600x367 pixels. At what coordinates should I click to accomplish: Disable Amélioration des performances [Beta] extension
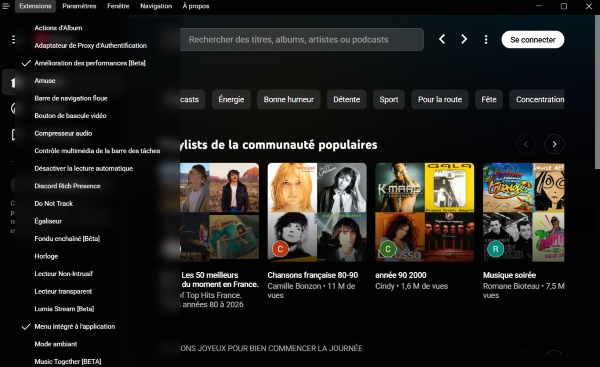coord(90,63)
